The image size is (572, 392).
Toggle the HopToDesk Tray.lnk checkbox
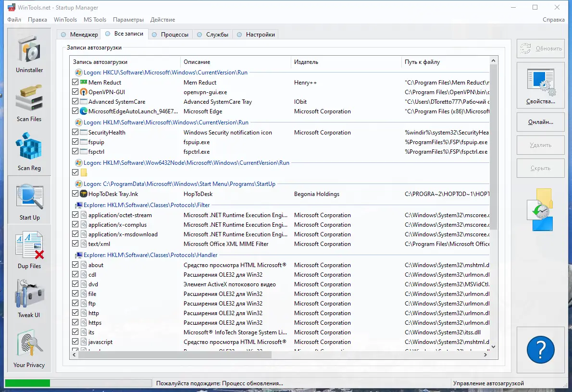click(75, 194)
